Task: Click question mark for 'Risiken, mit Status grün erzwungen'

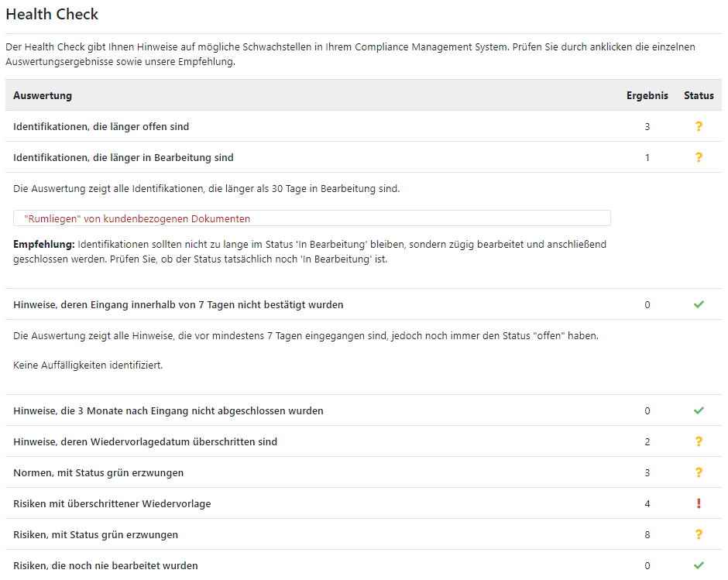Action: [x=699, y=534]
